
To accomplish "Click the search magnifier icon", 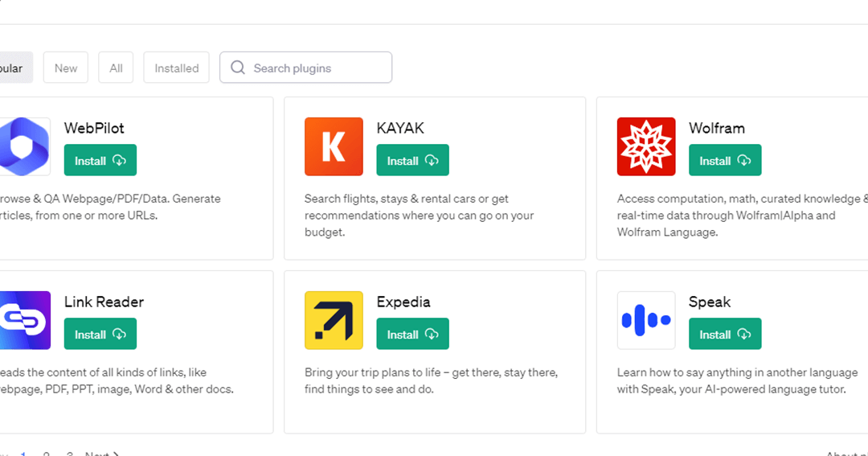I will [x=238, y=68].
